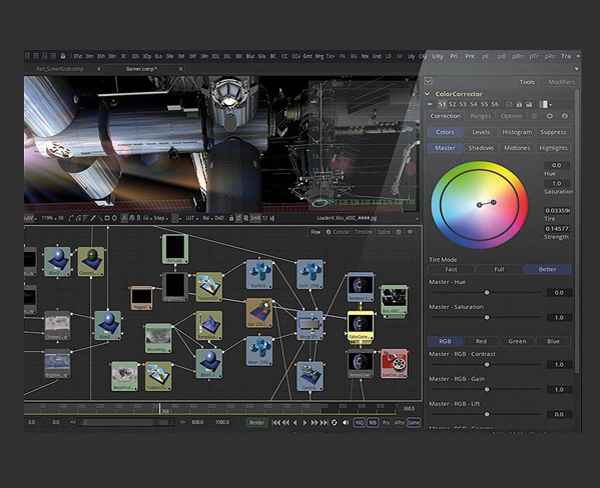Screen dimensions: 600x488
Task: Click the pass-through icon in ColorCorrector header
Action: coord(509,104)
